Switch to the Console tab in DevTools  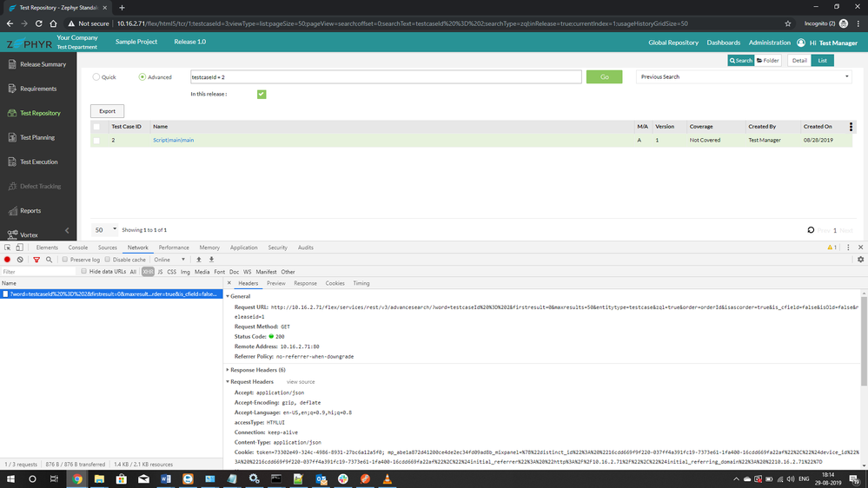tap(78, 247)
